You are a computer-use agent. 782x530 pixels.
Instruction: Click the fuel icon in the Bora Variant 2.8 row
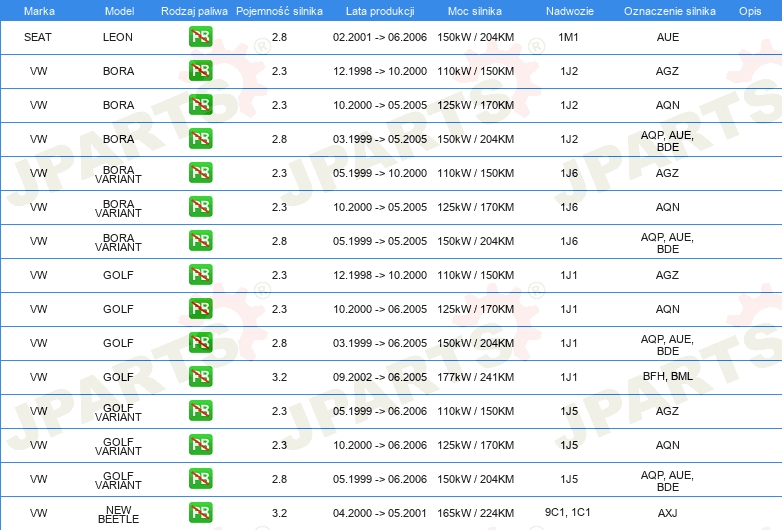[x=200, y=241]
